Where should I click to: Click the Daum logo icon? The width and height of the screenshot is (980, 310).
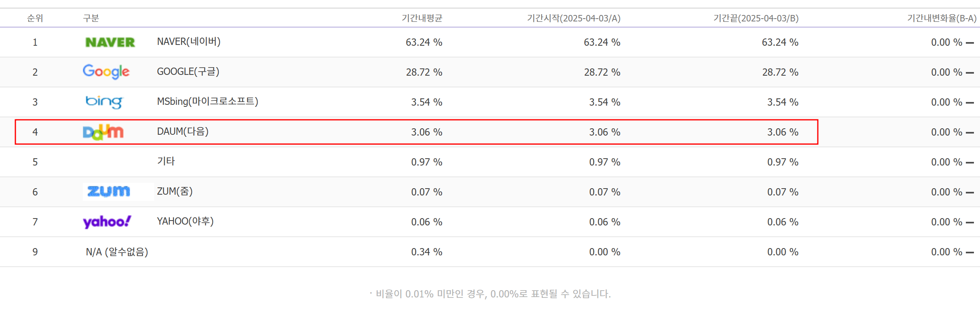[103, 132]
